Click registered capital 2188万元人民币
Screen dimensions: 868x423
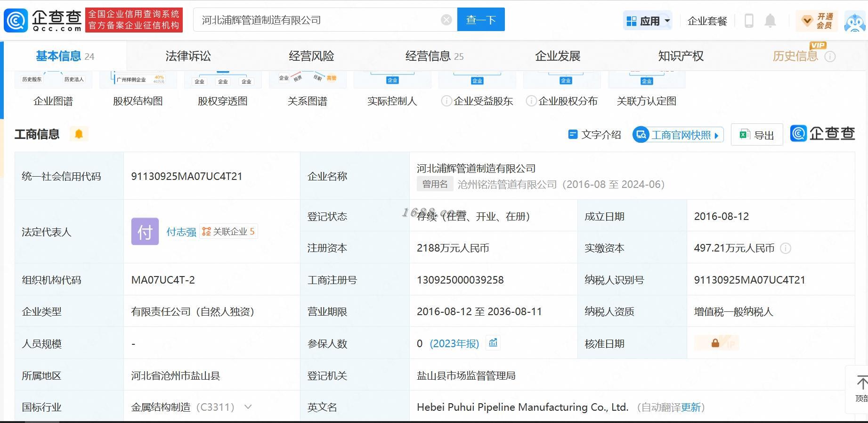point(453,248)
